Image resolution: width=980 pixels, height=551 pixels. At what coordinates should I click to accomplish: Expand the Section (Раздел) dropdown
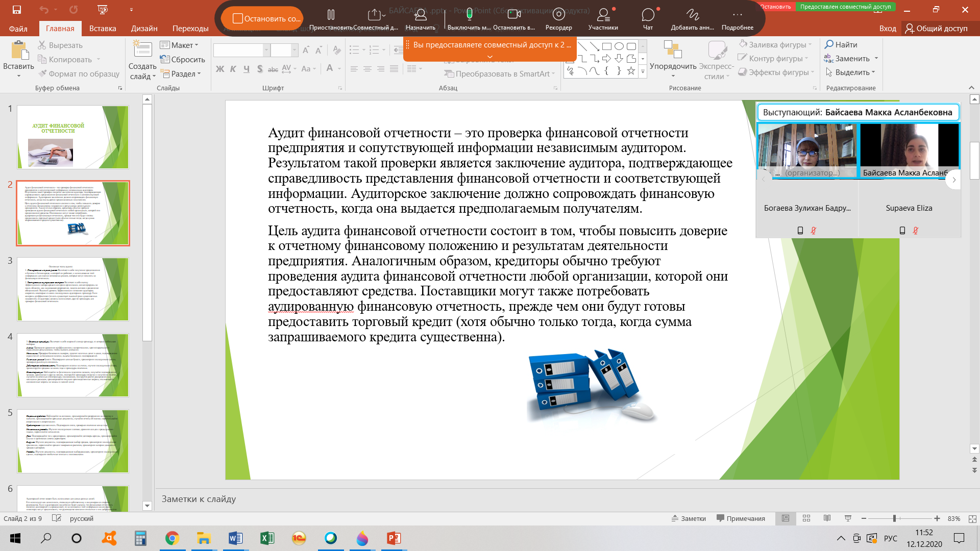(x=180, y=73)
